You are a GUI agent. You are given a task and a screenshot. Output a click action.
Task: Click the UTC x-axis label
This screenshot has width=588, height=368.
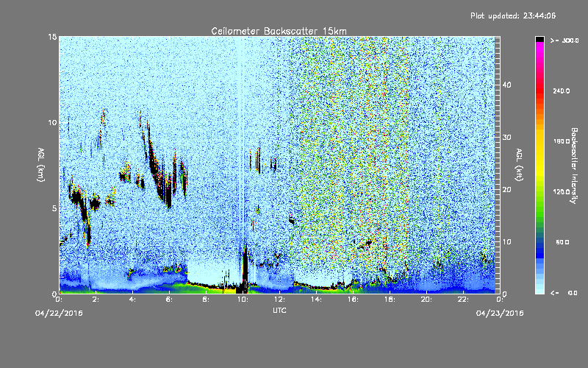click(x=279, y=310)
